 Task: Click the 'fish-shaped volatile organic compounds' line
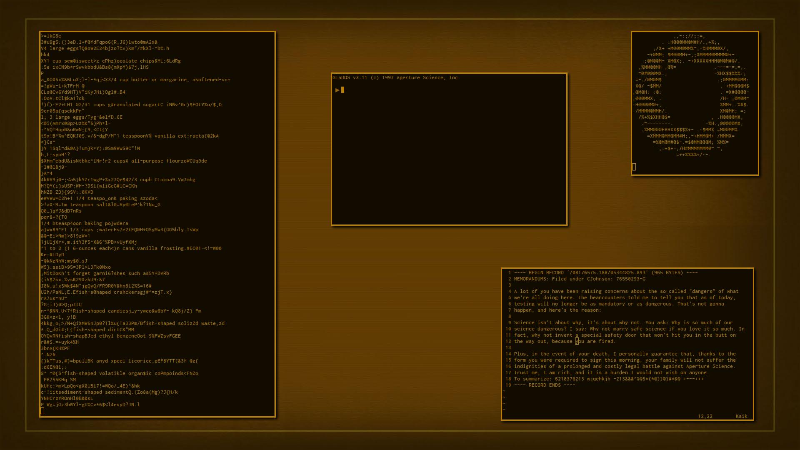tap(119, 373)
